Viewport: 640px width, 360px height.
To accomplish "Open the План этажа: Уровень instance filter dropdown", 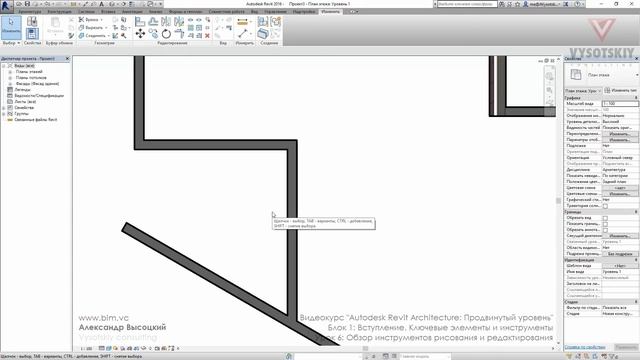I will point(583,91).
